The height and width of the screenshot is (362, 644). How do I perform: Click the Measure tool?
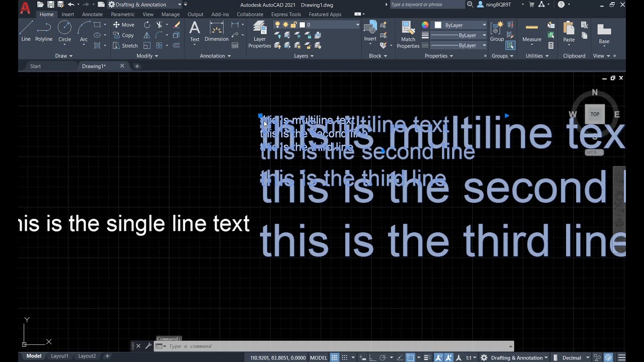(x=532, y=31)
